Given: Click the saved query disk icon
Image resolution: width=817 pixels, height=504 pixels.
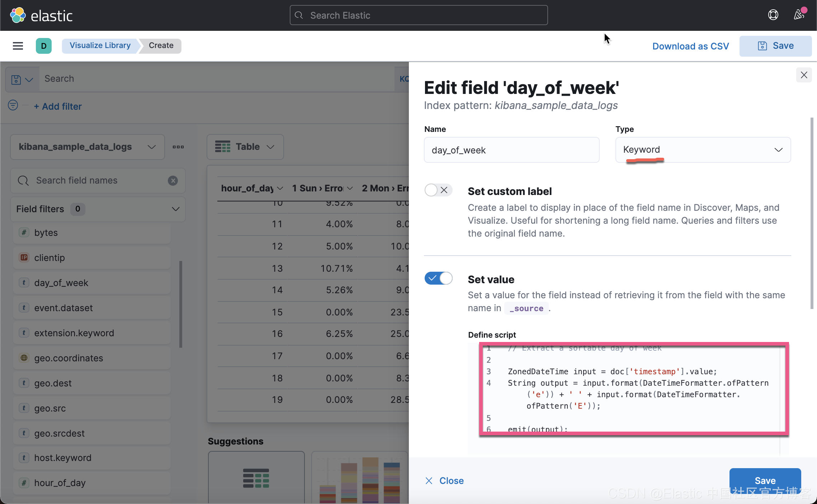Looking at the screenshot, I should [16, 79].
